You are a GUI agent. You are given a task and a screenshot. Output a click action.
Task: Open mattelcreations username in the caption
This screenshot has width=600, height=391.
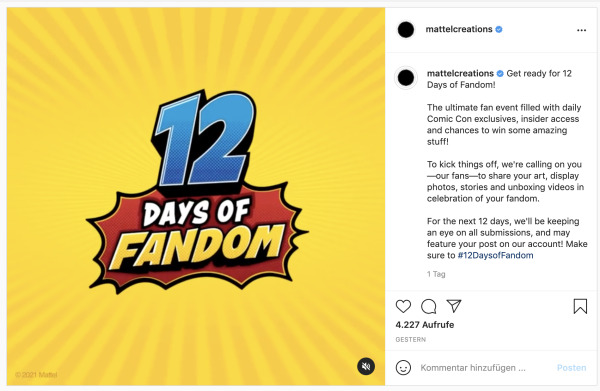[x=460, y=73]
